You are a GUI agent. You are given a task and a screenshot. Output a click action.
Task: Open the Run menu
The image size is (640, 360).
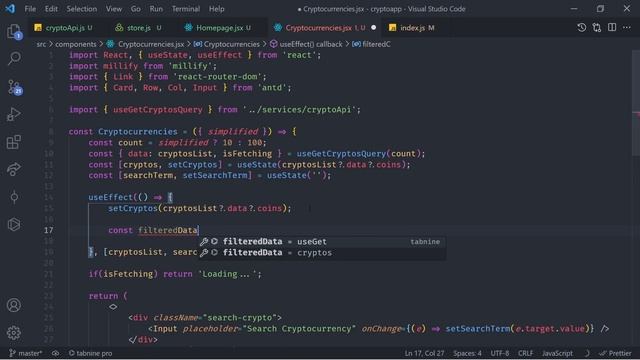coord(156,9)
